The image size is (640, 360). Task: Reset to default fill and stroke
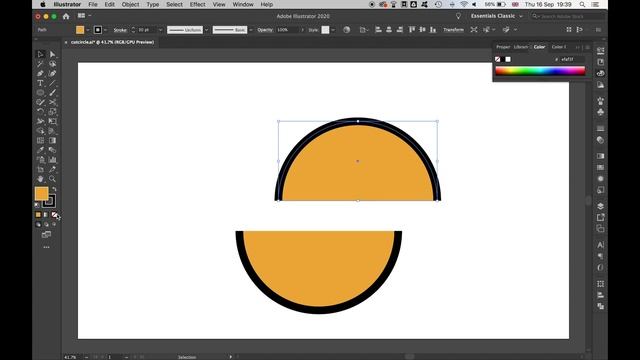pos(37,204)
